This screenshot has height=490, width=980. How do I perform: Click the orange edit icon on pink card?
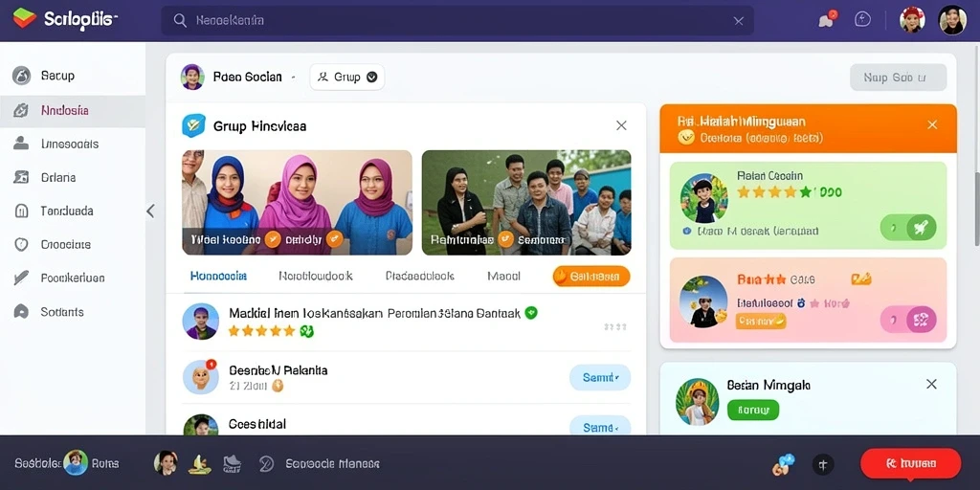coord(860,278)
